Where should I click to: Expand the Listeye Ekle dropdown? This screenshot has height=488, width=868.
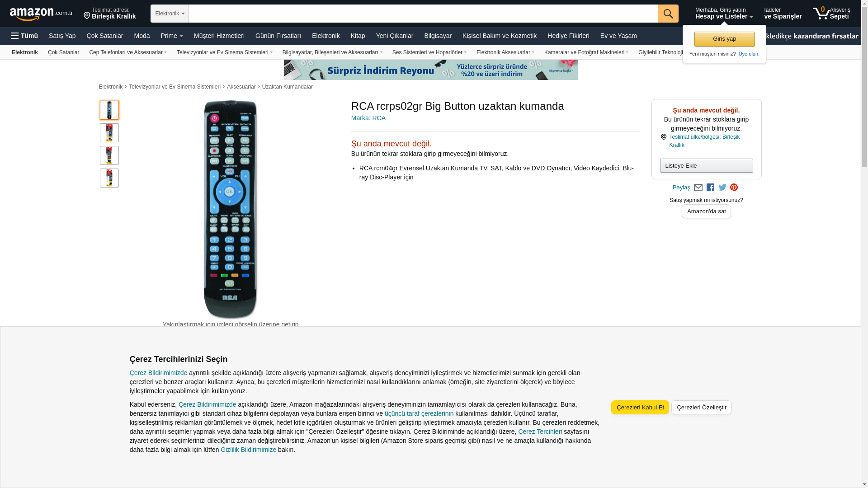point(706,165)
